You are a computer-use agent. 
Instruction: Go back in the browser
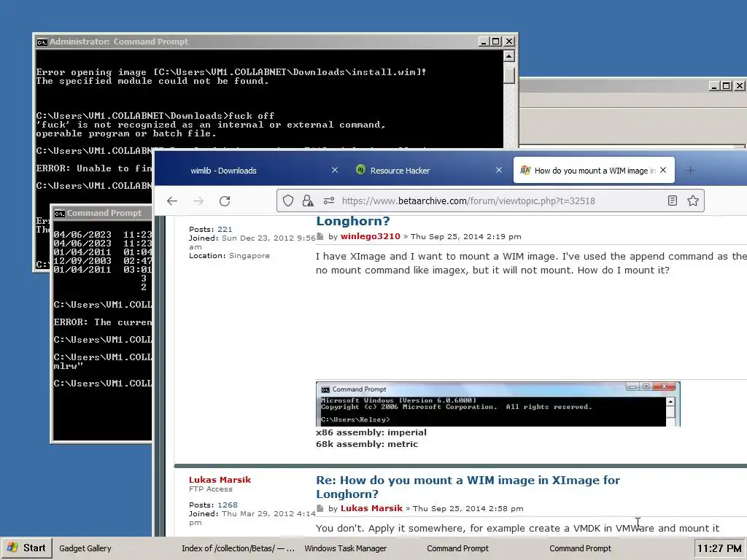coord(172,201)
